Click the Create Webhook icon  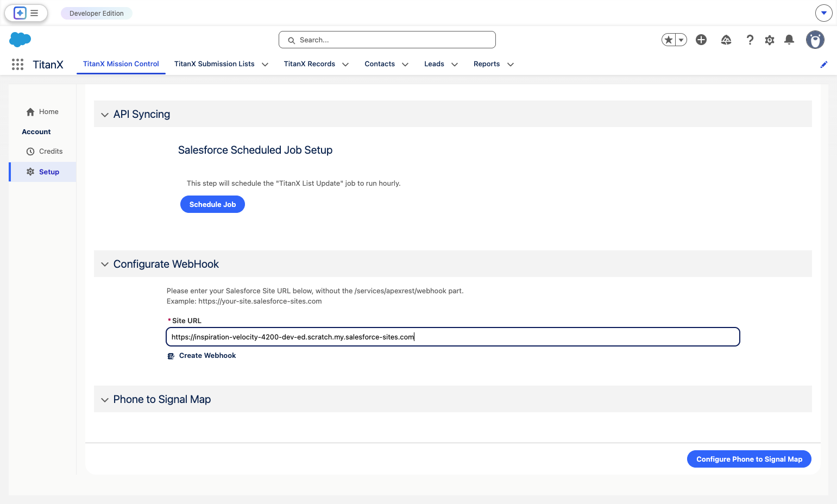coord(171,356)
